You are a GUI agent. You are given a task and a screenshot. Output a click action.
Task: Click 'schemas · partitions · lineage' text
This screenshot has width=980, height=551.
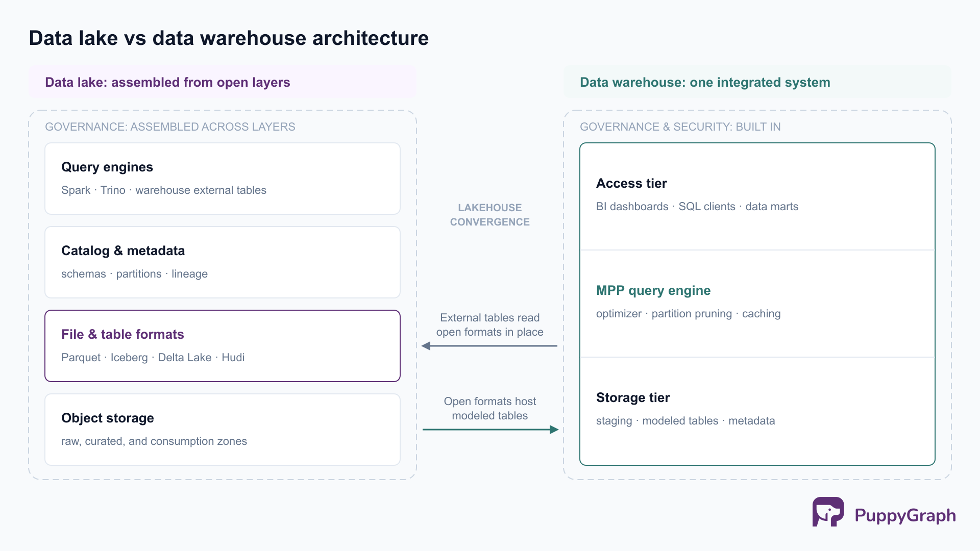[134, 274]
